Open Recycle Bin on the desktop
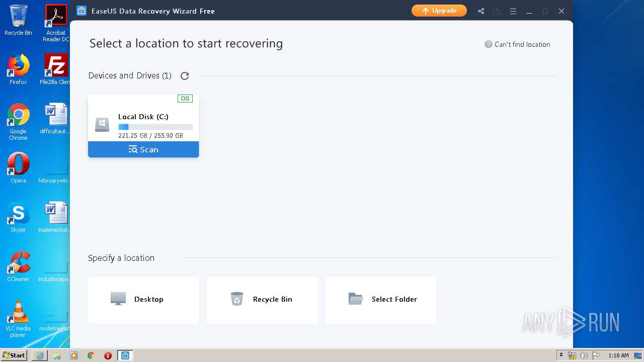The image size is (644, 362). point(18,20)
